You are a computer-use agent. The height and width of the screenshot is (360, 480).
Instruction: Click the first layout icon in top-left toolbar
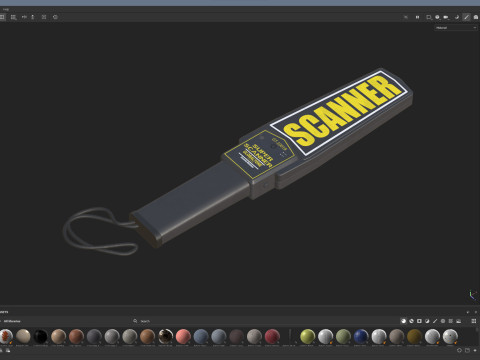2,17
